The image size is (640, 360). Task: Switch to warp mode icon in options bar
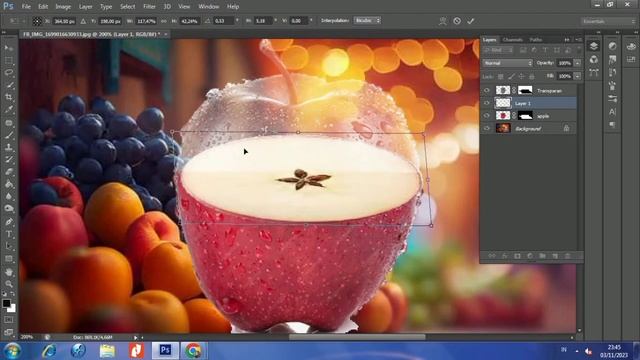pyautogui.click(x=442, y=21)
